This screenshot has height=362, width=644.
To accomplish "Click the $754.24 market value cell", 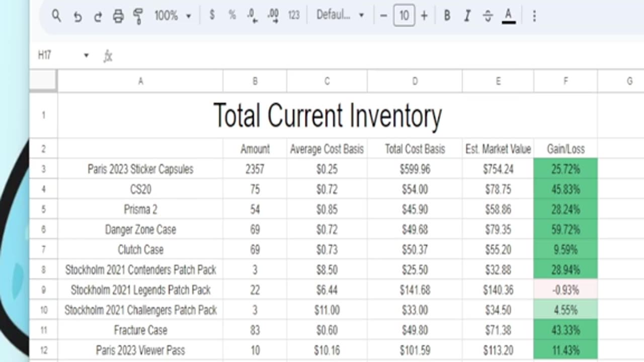I will [498, 169].
